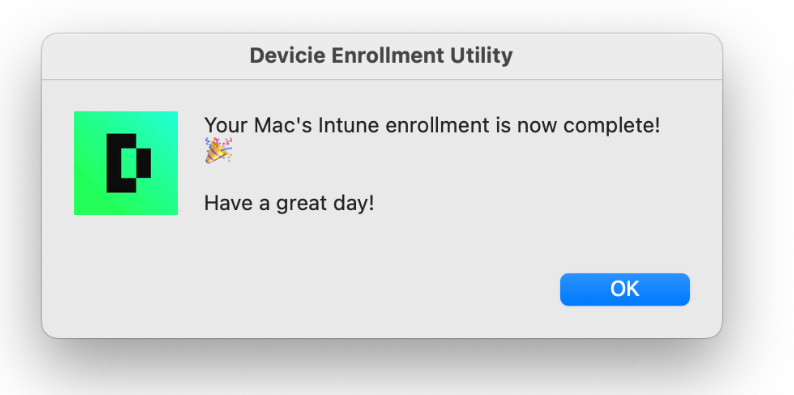Click the black D glyph inside logo

coord(129,163)
